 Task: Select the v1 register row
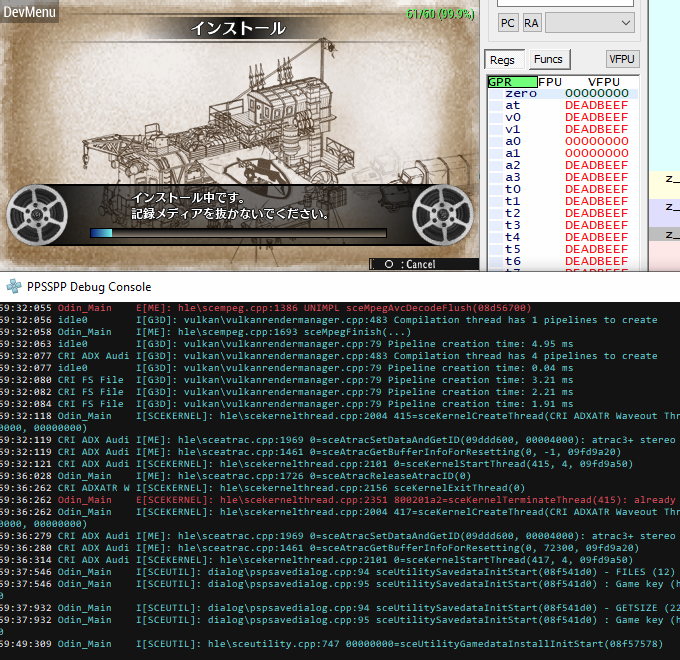[x=563, y=129]
